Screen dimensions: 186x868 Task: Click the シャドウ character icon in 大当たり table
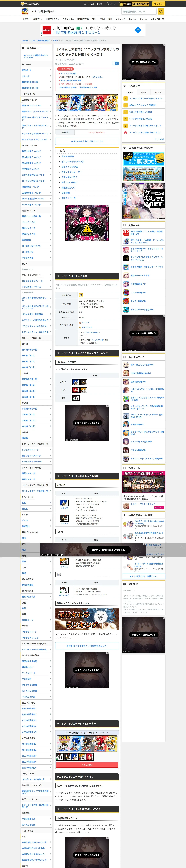pos(64,518)
